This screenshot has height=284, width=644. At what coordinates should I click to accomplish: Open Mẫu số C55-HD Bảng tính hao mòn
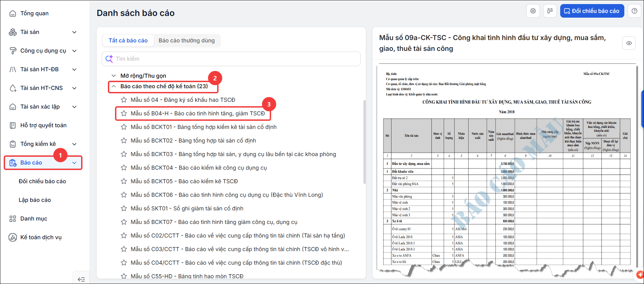(187, 276)
